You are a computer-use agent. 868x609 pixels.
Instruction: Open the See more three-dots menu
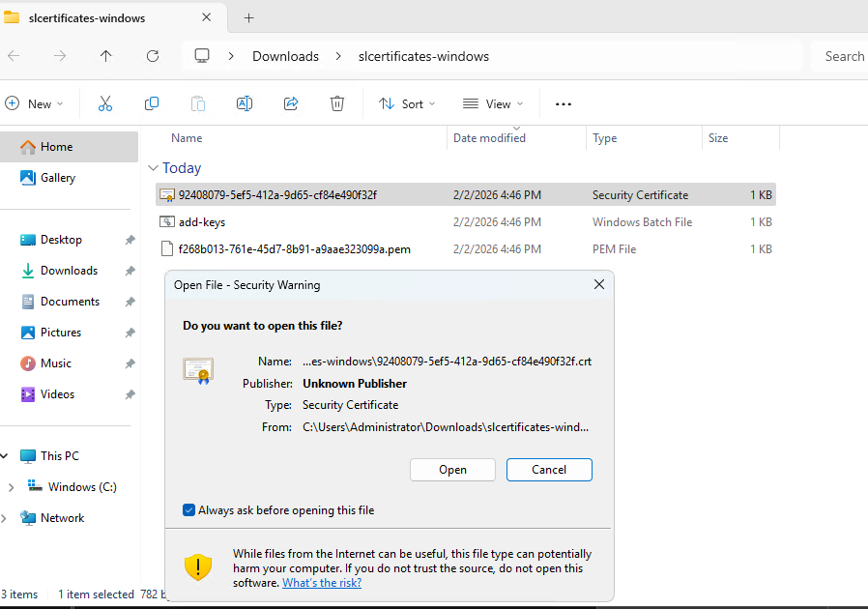click(563, 104)
